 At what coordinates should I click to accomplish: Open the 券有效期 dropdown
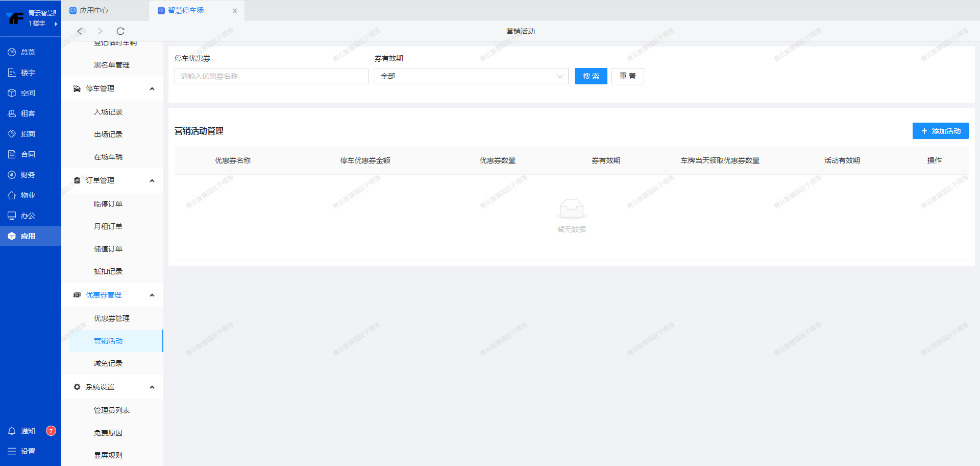click(x=471, y=76)
